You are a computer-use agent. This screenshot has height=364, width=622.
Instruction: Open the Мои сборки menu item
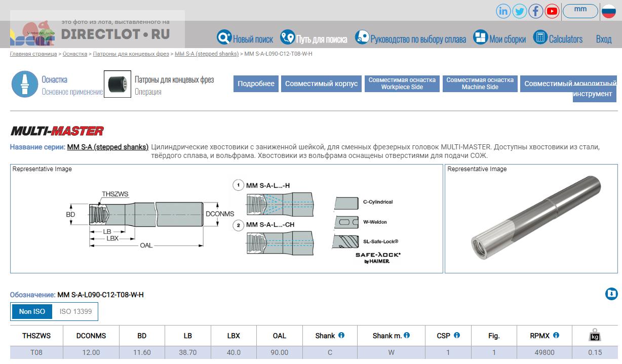[508, 39]
